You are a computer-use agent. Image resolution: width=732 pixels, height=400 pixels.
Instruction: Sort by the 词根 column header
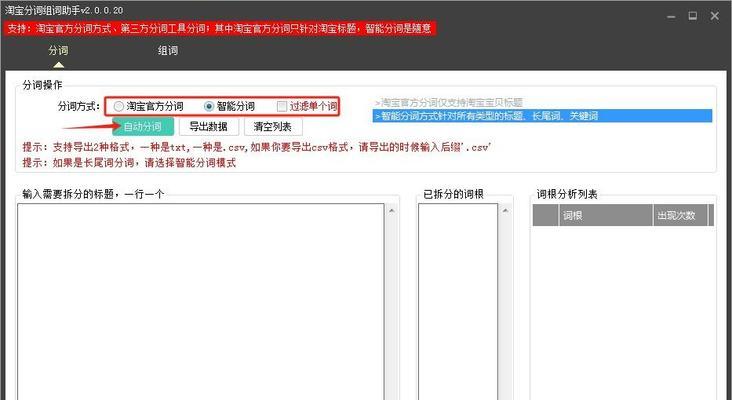point(605,216)
